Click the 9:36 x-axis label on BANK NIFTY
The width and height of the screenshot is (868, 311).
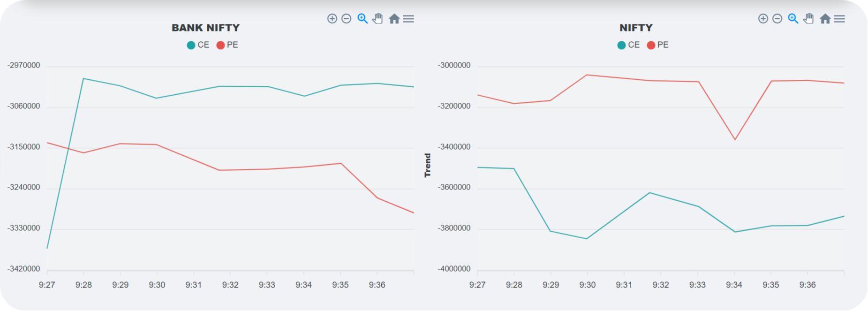point(377,285)
